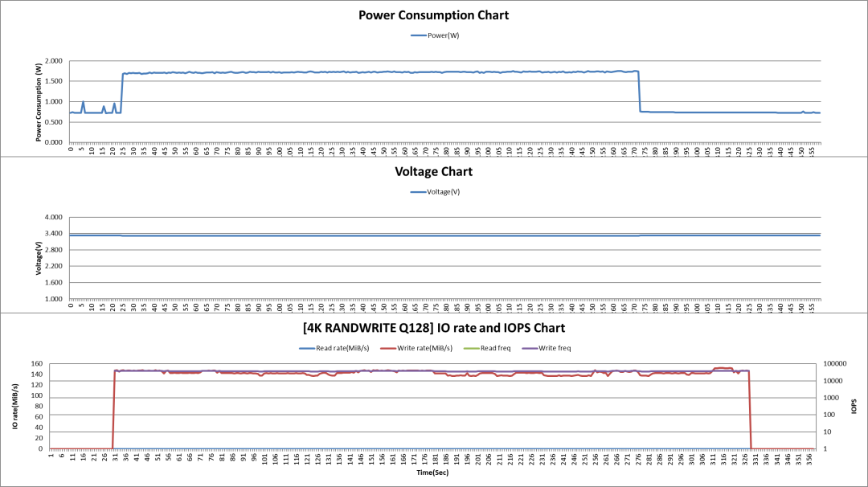Click the Time(Sec) axis label
868x487 pixels.
[432, 473]
